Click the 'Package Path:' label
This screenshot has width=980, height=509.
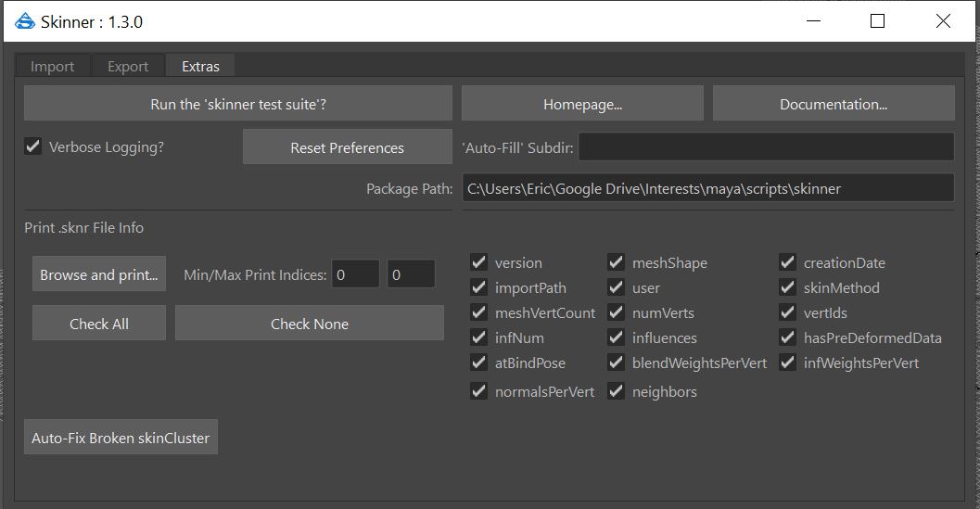click(410, 189)
